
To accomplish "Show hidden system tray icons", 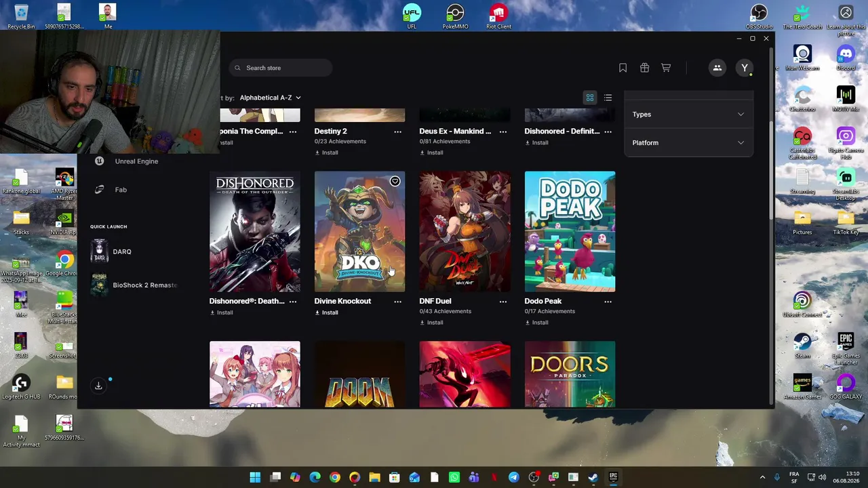I will (x=762, y=477).
